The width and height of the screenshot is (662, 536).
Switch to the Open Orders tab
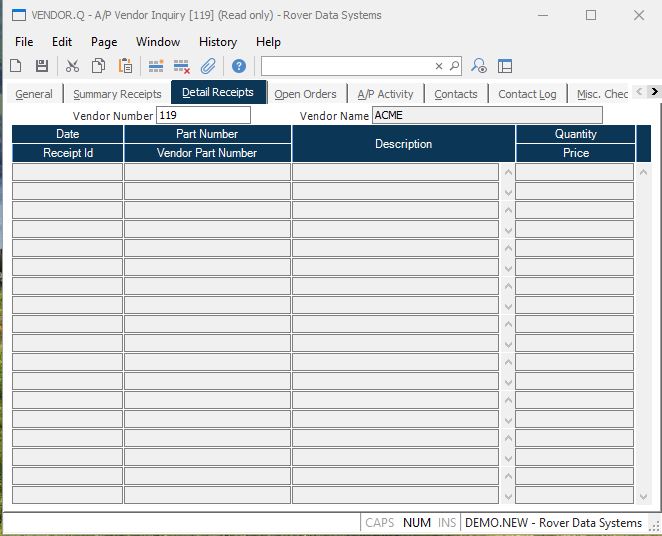pos(305,94)
